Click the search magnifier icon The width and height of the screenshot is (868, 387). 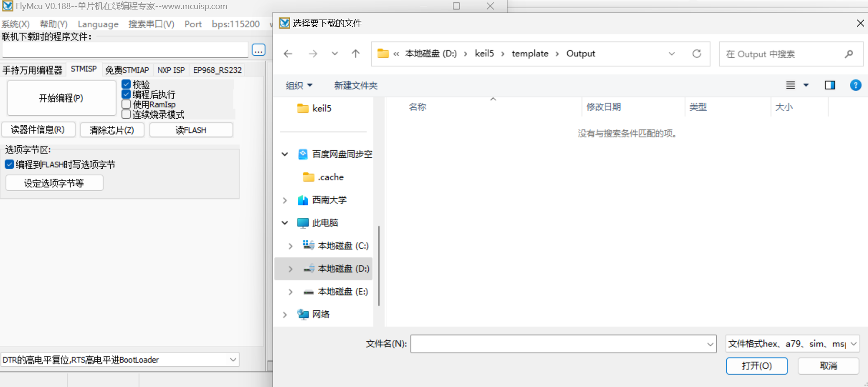848,54
